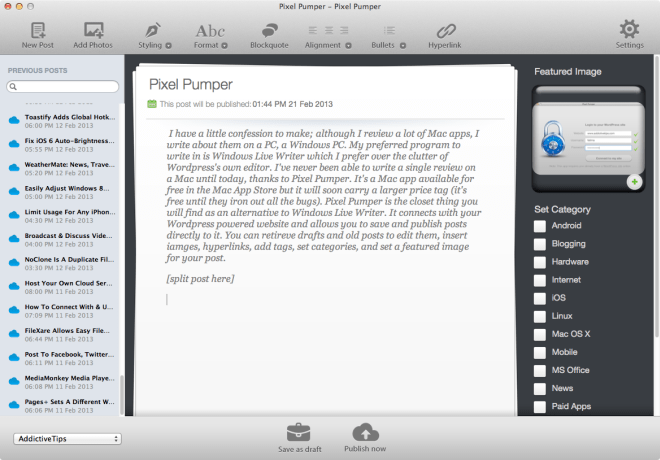Click the previous posts list scrollbar
The image size is (660, 460).
coord(122,395)
